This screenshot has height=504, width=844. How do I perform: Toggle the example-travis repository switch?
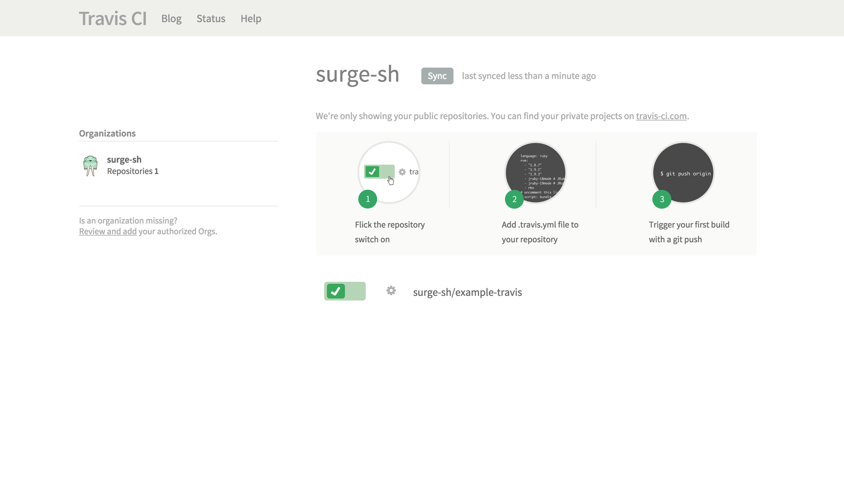345,291
